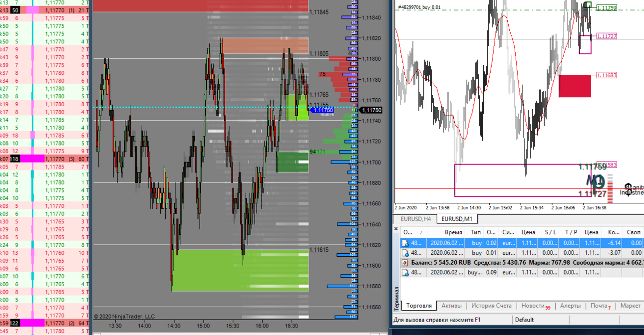Open the Новости tab with 99 badge
644x335 pixels.
point(536,306)
